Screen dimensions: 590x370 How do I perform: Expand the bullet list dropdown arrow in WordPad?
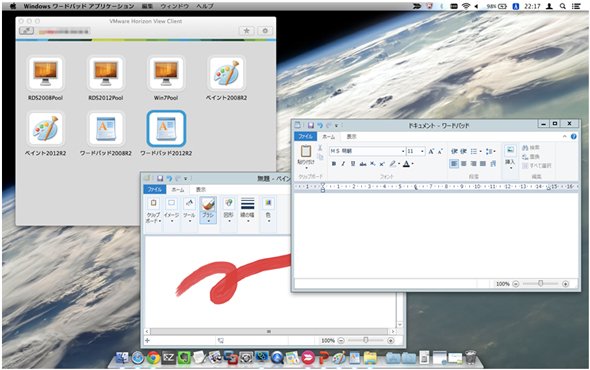481,151
